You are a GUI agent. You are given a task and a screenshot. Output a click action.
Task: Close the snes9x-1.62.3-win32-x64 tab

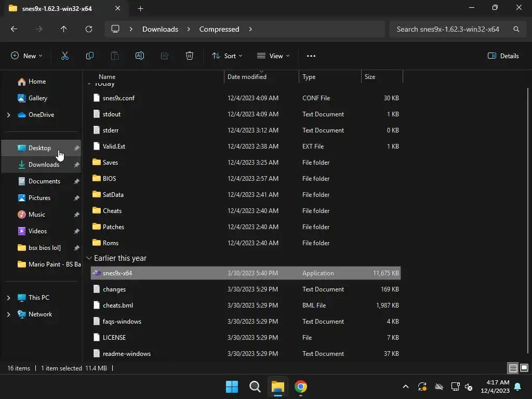pos(118,8)
